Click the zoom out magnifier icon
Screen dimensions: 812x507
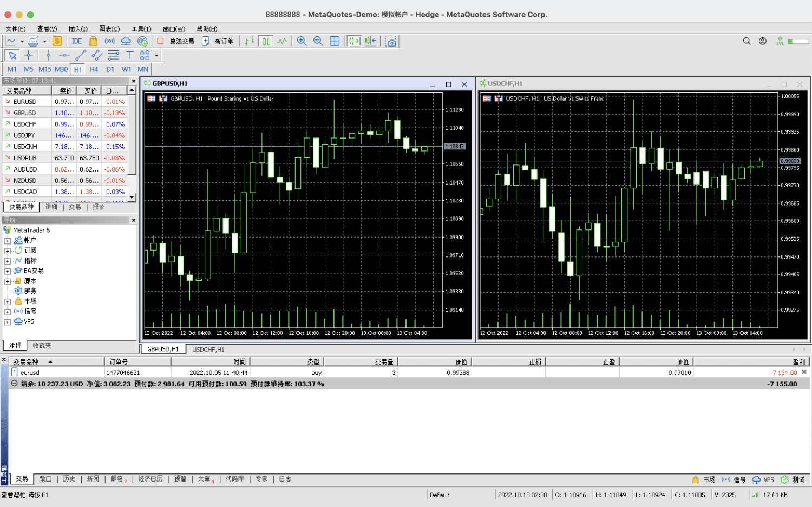coord(318,41)
